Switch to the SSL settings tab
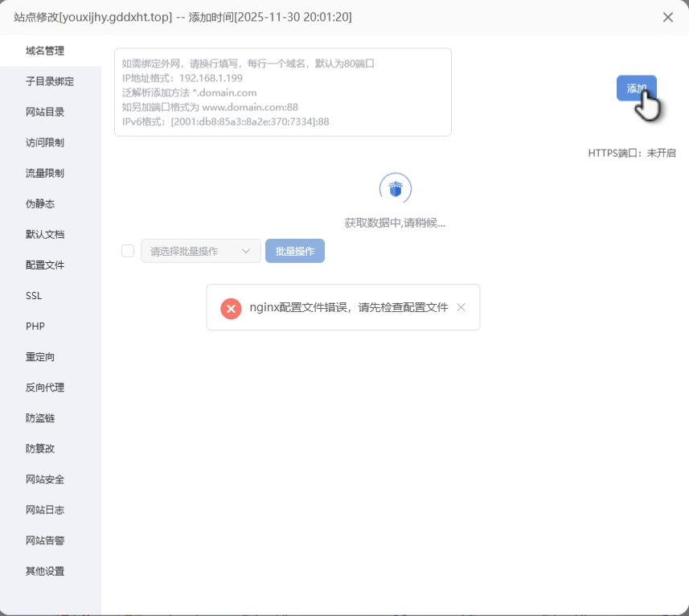This screenshot has height=616, width=689. (x=34, y=295)
